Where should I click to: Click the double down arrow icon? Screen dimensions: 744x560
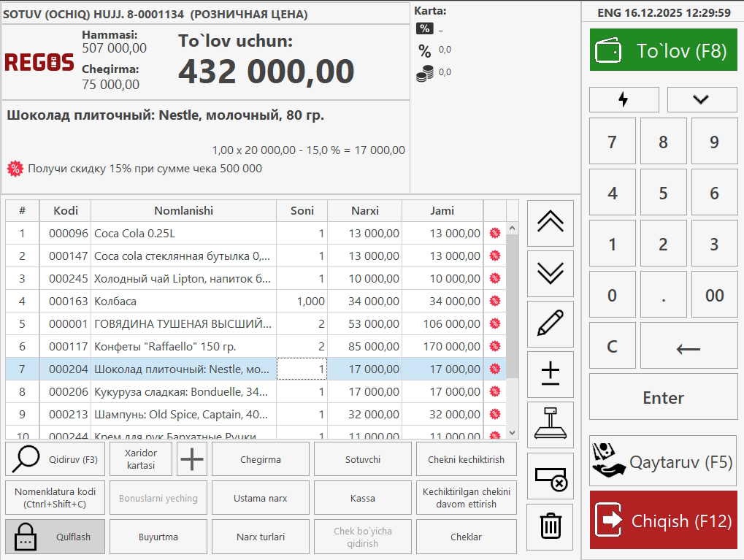pyautogui.click(x=550, y=273)
